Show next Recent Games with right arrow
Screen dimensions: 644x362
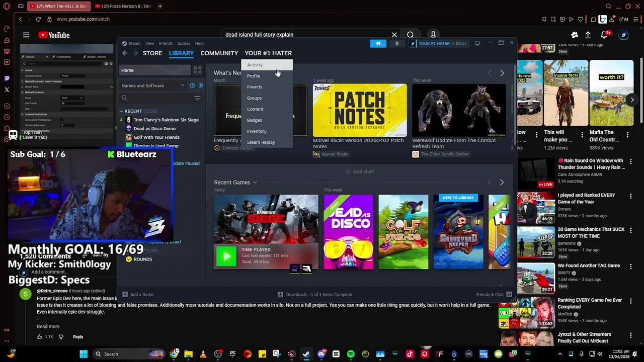(x=502, y=183)
